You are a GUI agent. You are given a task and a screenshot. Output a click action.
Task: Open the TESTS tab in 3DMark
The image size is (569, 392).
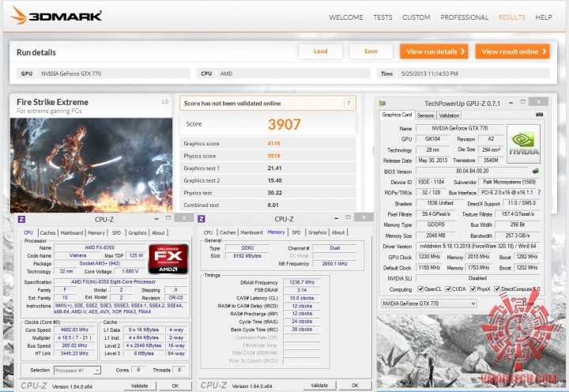click(382, 17)
